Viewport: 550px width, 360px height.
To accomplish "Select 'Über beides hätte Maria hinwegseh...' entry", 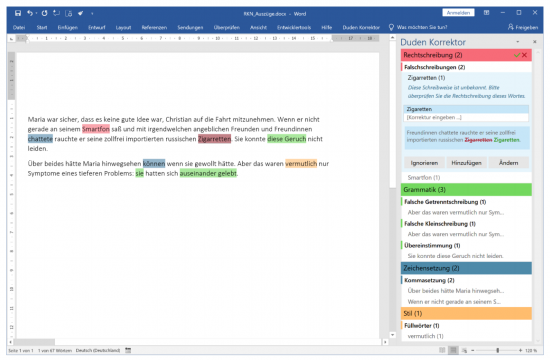I will 456,291.
